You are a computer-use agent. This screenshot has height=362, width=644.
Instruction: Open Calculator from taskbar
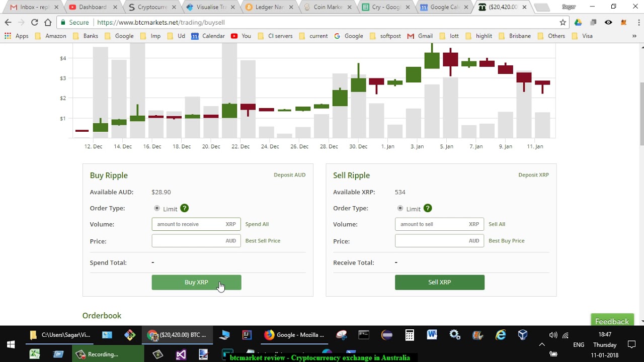410,335
